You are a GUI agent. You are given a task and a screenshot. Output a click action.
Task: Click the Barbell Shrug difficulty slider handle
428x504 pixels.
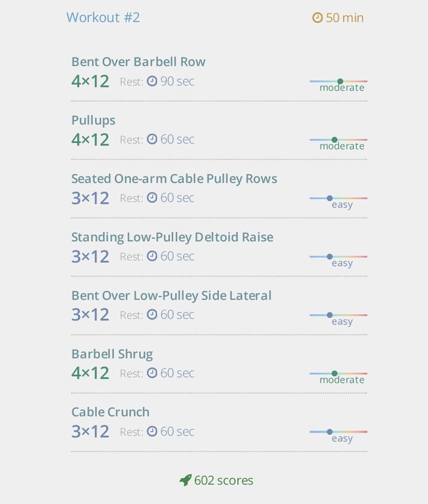click(334, 374)
